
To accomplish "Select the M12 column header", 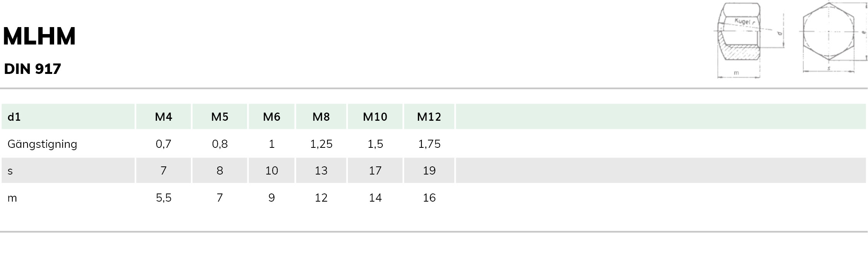I will (x=429, y=116).
